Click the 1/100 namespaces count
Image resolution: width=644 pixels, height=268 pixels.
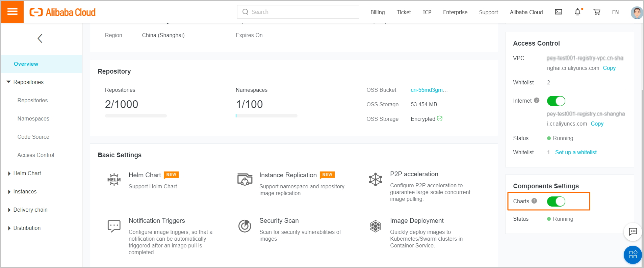pos(249,104)
